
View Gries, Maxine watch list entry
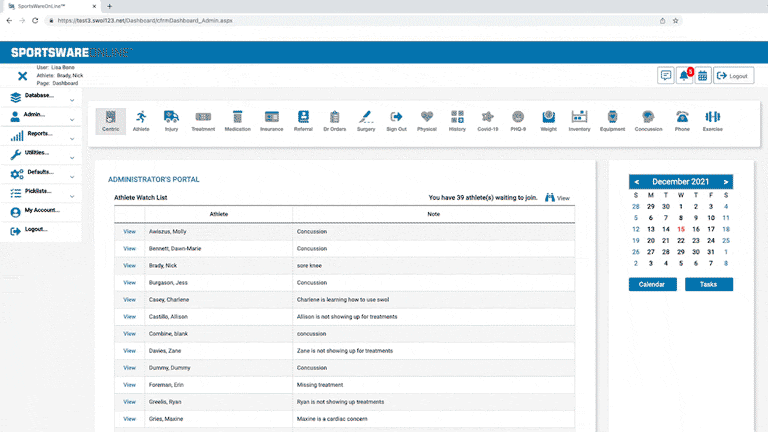point(129,419)
